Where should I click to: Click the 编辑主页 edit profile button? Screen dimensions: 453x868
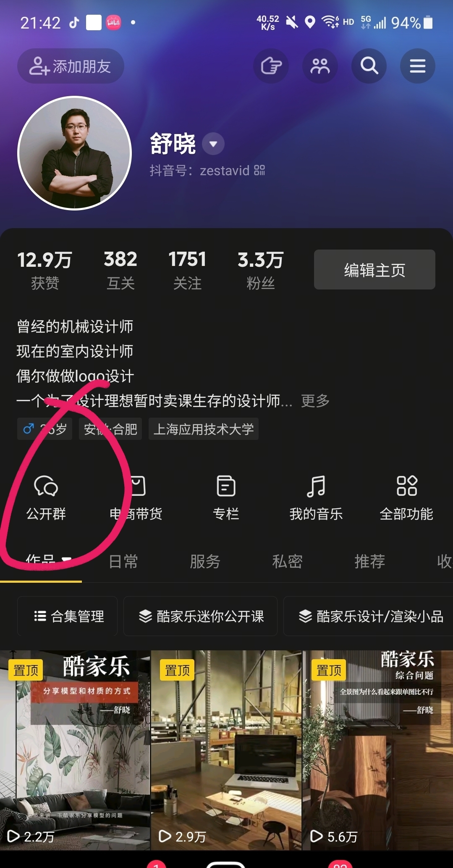coord(374,270)
